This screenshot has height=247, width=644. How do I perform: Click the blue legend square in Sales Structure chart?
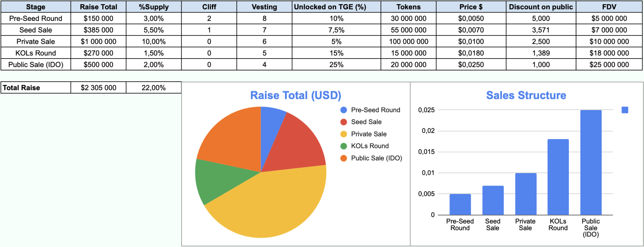[625, 110]
